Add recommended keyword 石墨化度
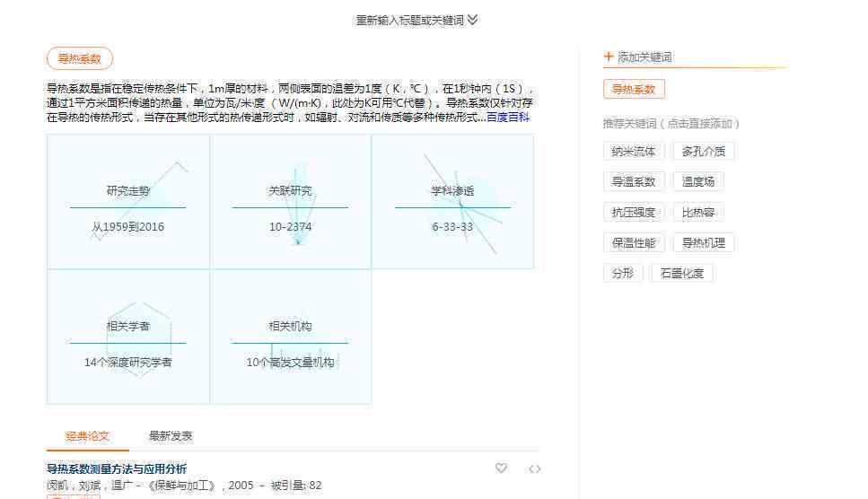This screenshot has width=868, height=499. (682, 274)
